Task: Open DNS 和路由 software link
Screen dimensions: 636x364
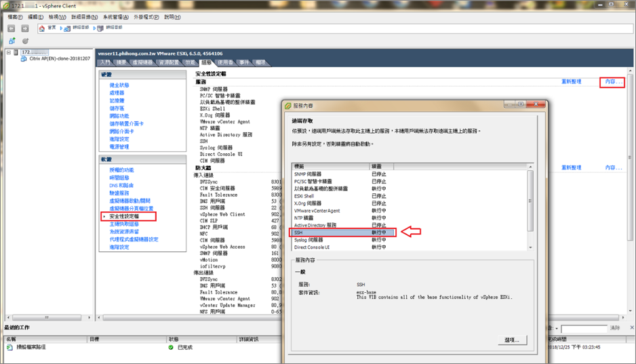Action: click(x=121, y=185)
